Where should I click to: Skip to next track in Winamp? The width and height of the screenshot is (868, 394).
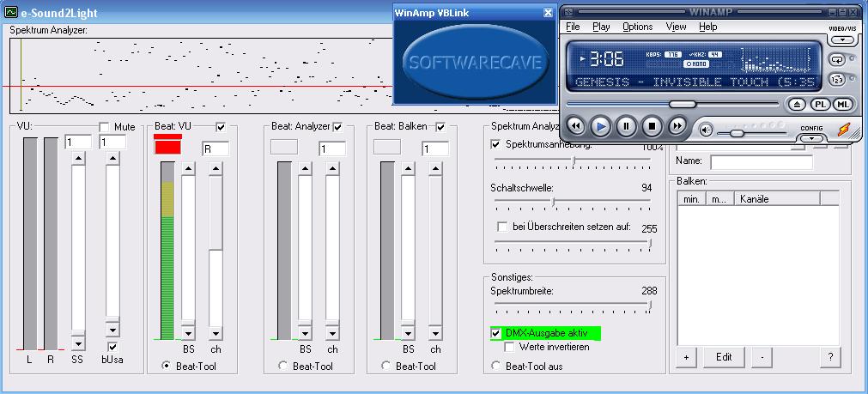coord(677,127)
